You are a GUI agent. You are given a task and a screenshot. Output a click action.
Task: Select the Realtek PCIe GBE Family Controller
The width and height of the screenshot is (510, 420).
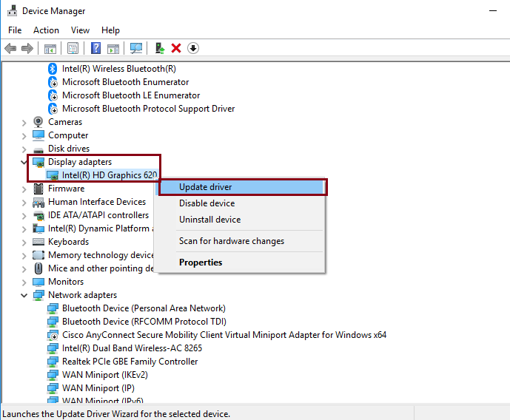[130, 362]
